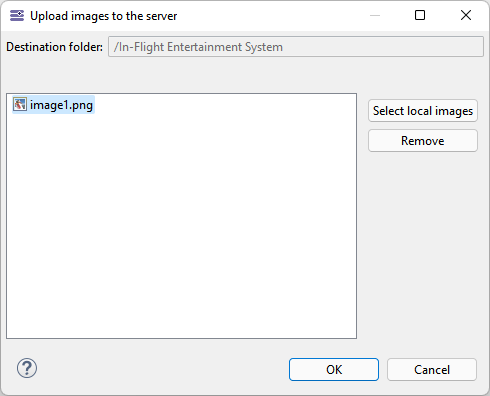Click the dialog's title bar app icon
The image size is (490, 396).
(x=17, y=16)
